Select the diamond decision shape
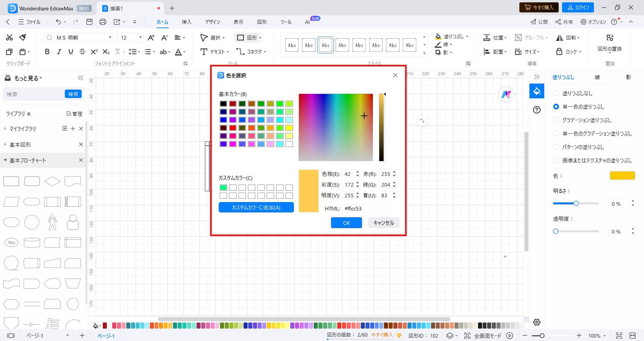 click(x=52, y=181)
